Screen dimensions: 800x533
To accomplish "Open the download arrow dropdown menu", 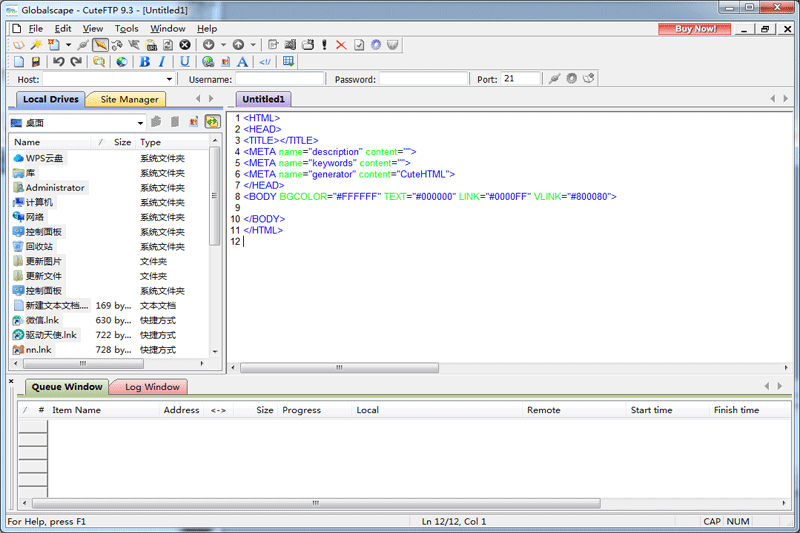I will tap(221, 45).
